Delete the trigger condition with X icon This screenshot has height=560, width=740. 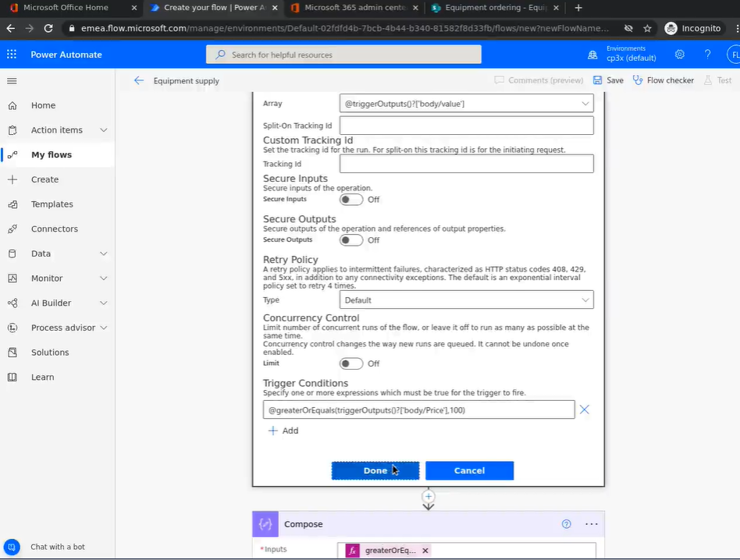pos(584,409)
